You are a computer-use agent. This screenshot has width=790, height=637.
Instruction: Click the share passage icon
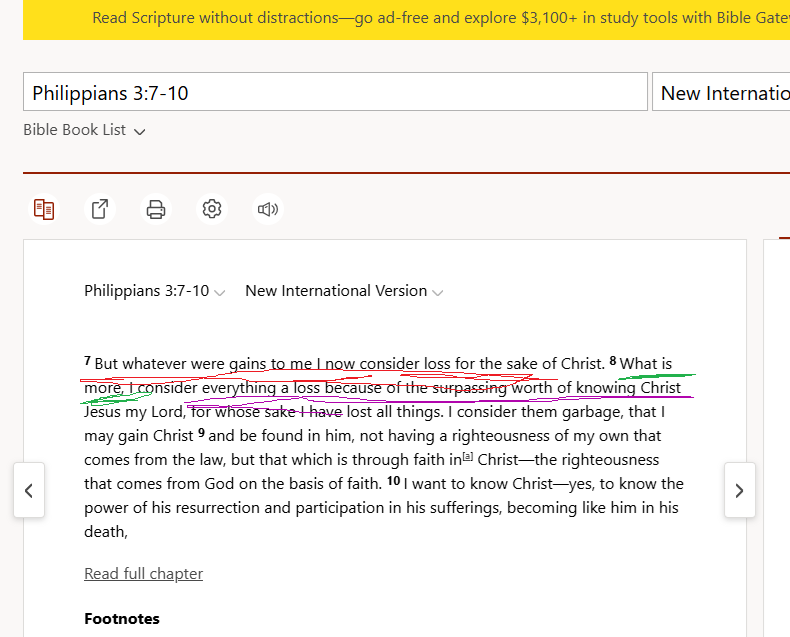click(100, 209)
